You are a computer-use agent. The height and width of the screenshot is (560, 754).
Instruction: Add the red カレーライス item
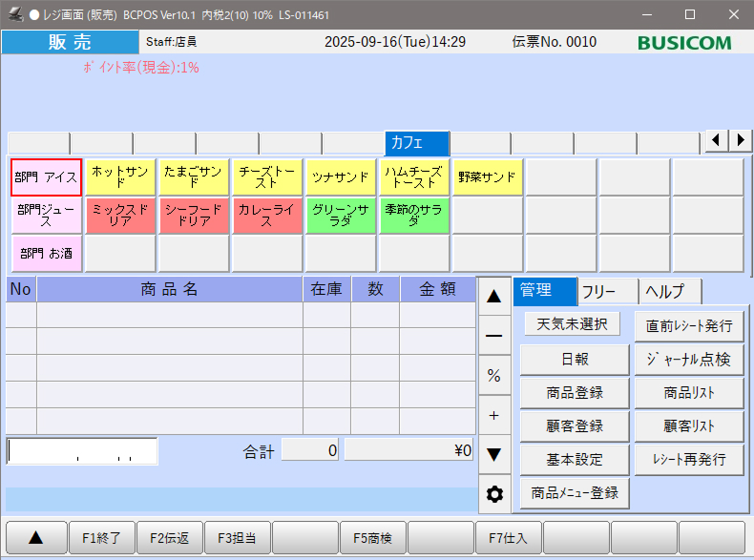267,216
